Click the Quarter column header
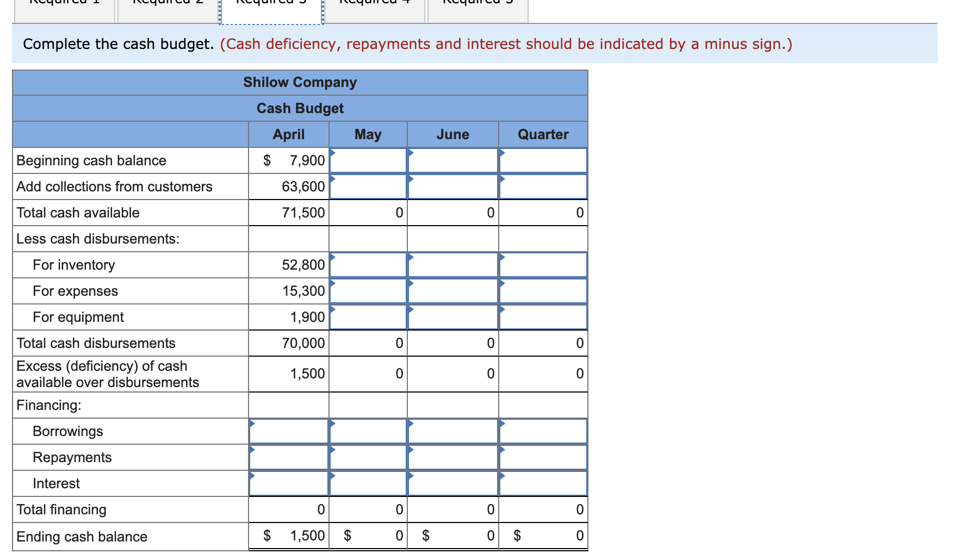 (543, 134)
